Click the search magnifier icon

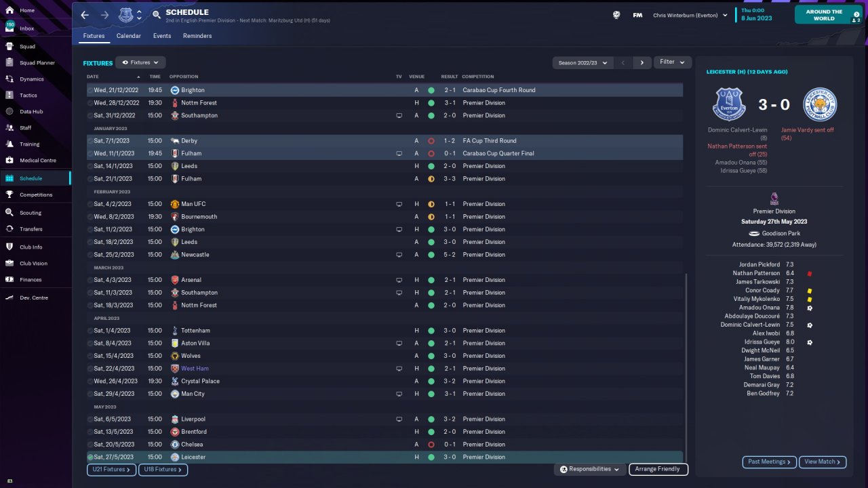157,15
